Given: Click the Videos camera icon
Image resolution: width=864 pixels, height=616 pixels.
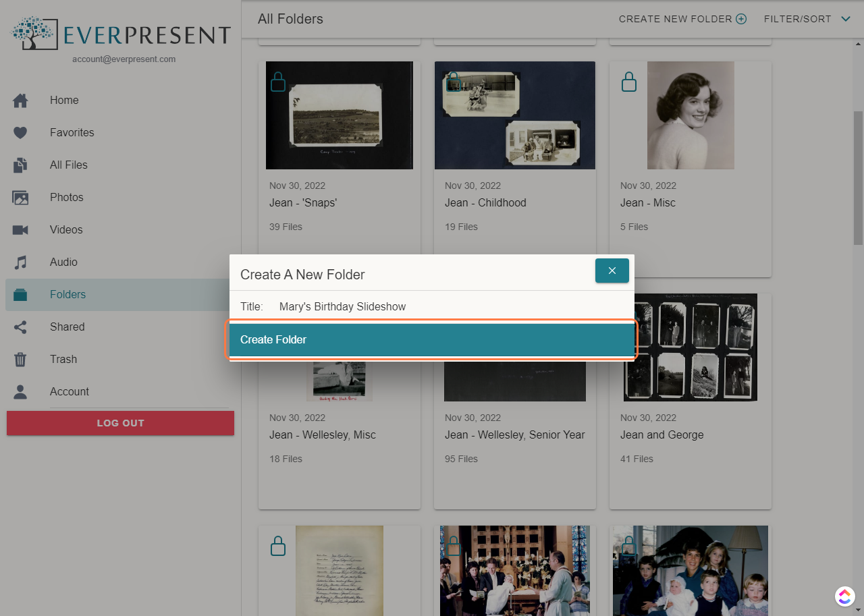Looking at the screenshot, I should point(20,230).
